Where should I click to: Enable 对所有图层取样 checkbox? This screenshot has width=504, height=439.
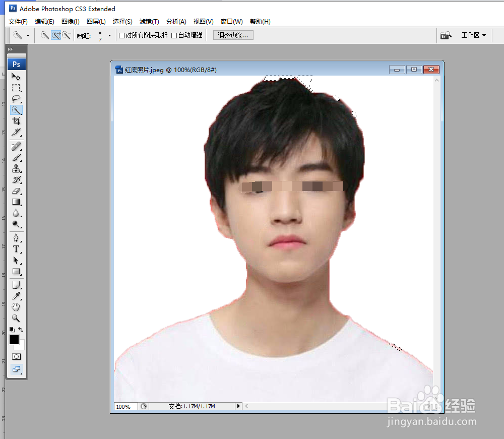tap(121, 35)
